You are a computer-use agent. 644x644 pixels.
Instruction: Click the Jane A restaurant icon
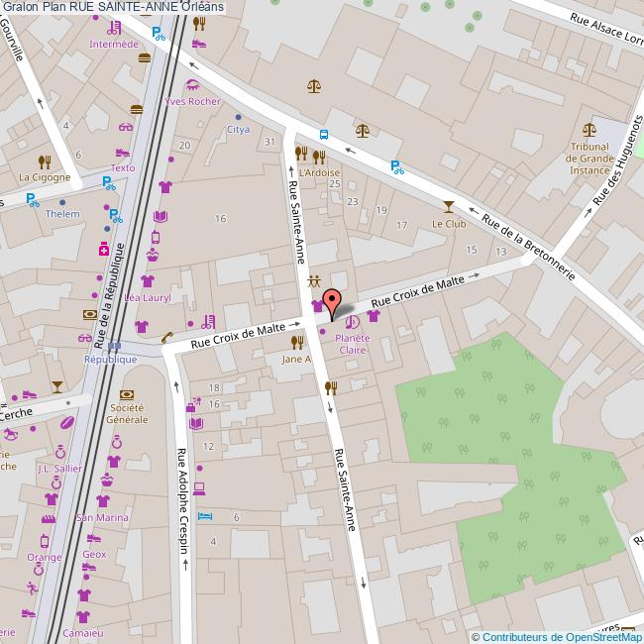[295, 343]
